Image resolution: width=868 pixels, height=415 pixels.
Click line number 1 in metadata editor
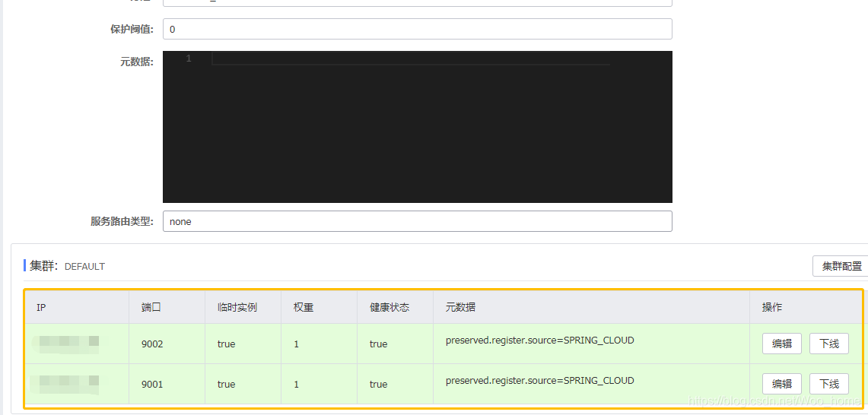click(189, 58)
